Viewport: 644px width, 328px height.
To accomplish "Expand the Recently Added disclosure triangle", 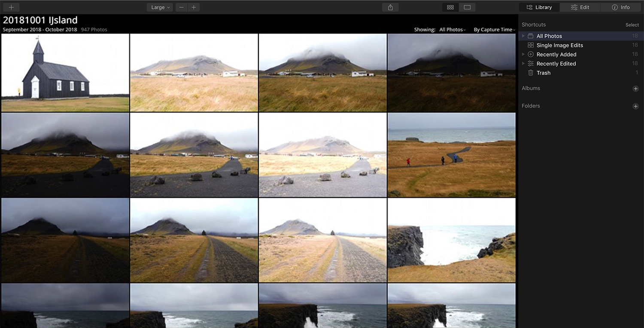I will pyautogui.click(x=523, y=54).
